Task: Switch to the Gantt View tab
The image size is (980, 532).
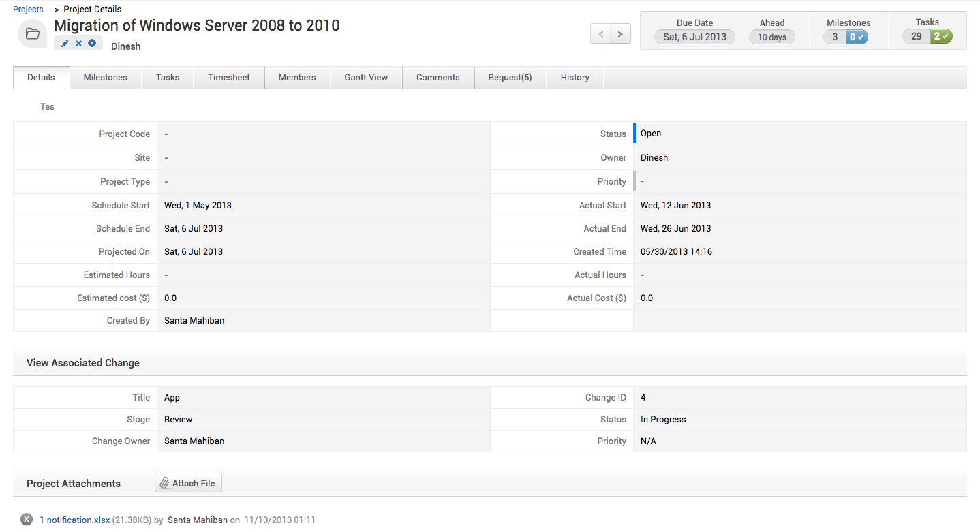Action: coord(366,77)
